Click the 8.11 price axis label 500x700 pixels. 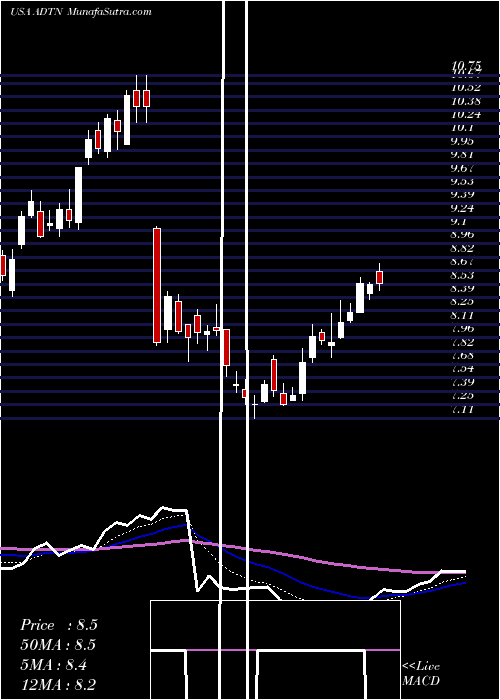click(464, 315)
